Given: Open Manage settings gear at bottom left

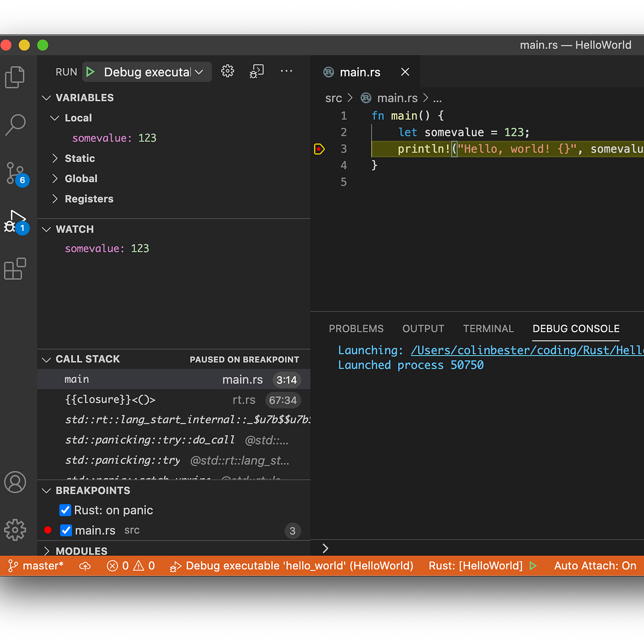Looking at the screenshot, I should (15, 530).
